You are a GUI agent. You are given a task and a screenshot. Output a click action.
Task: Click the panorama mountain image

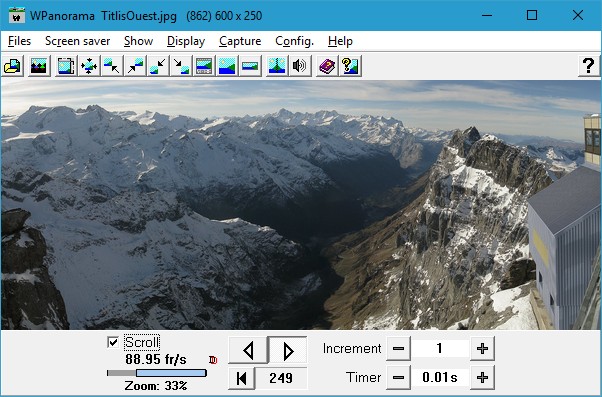click(x=301, y=205)
